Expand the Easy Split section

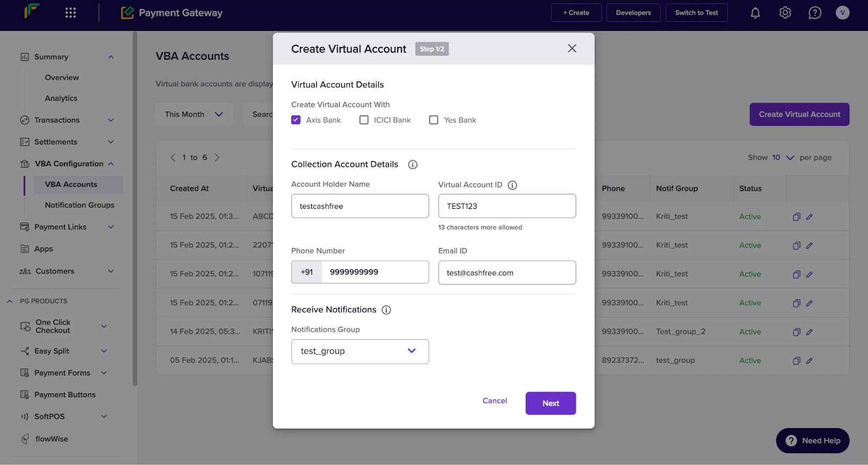click(x=104, y=351)
